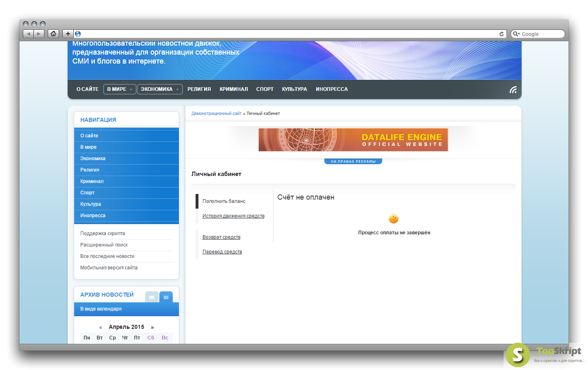588x370 pixels.
Task: Open Возврат средств link
Action: pos(221,237)
